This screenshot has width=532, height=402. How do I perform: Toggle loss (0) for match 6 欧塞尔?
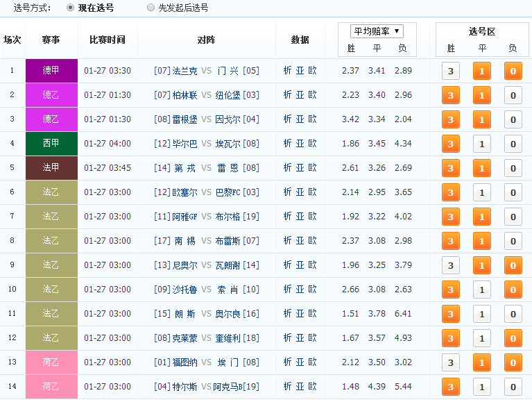(x=513, y=192)
